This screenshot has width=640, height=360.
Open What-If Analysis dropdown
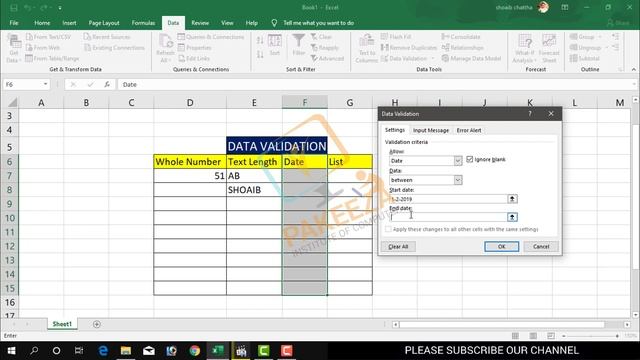[524, 48]
